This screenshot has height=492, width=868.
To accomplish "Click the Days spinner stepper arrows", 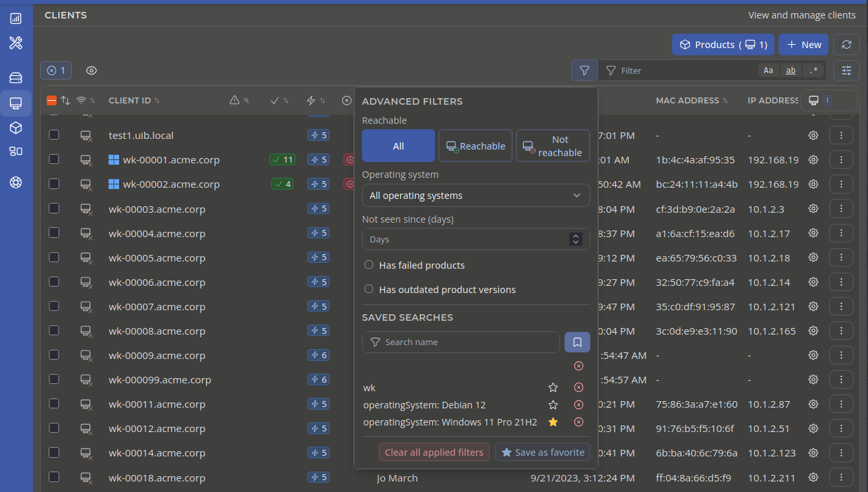I will [x=576, y=239].
